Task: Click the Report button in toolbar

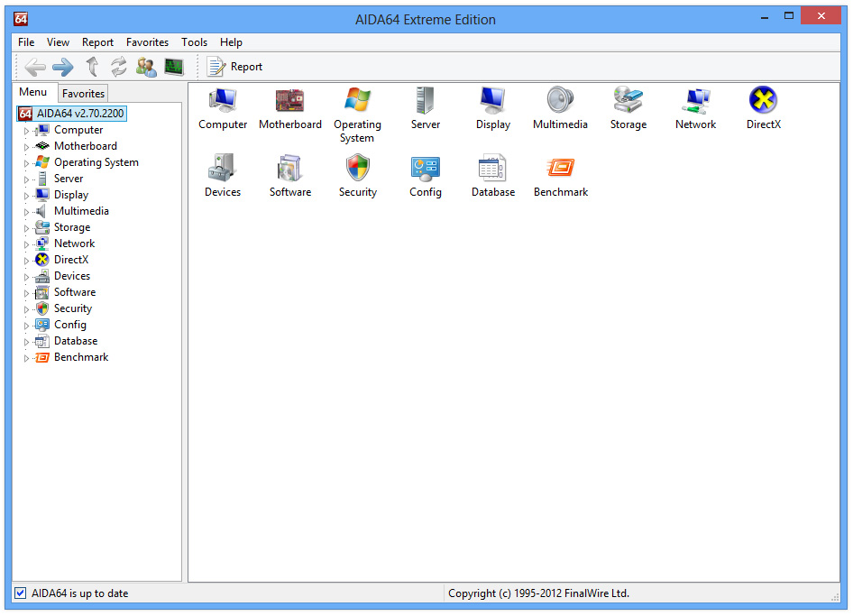Action: tap(235, 66)
